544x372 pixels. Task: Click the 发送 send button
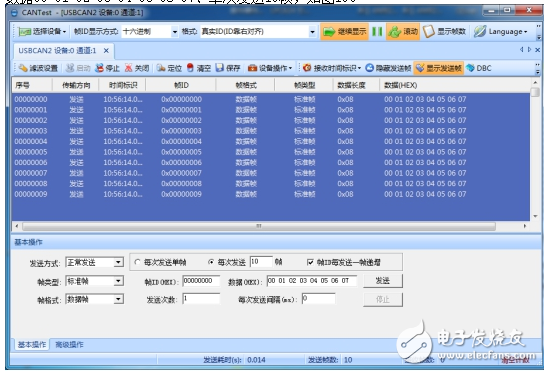383,281
